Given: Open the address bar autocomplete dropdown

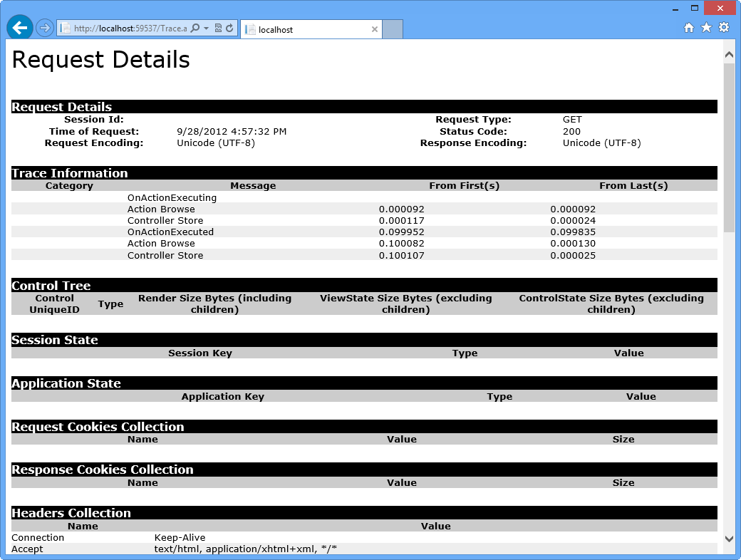Looking at the screenshot, I should pyautogui.click(x=207, y=28).
